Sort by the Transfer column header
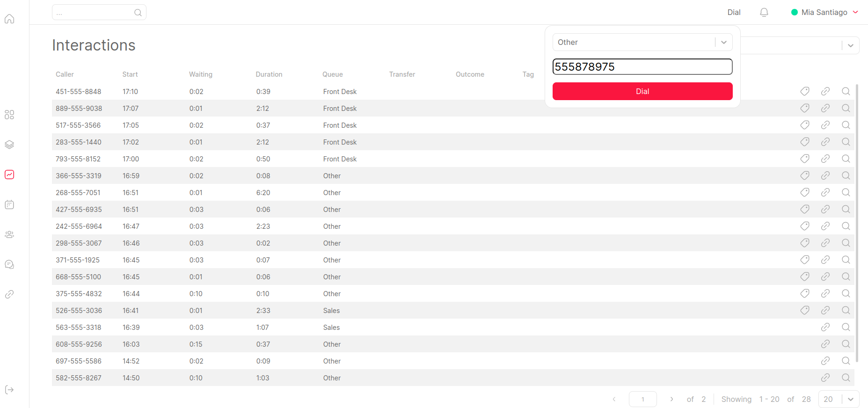This screenshot has height=408, width=868. pyautogui.click(x=402, y=74)
